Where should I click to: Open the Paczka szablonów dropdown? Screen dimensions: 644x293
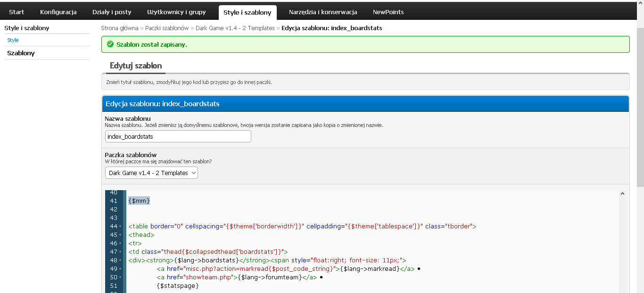151,173
